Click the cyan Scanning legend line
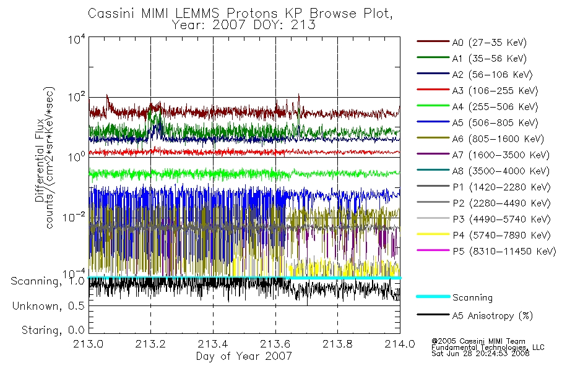 (x=433, y=296)
